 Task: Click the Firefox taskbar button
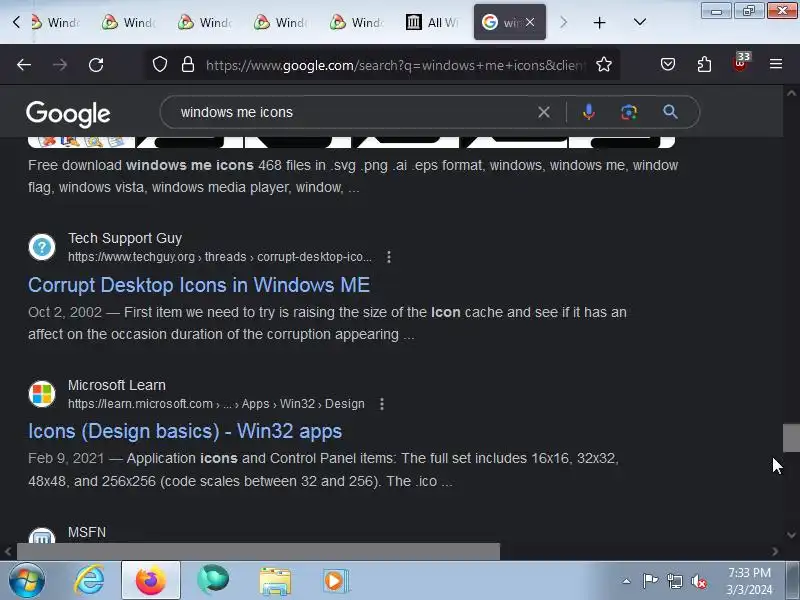pyautogui.click(x=151, y=580)
